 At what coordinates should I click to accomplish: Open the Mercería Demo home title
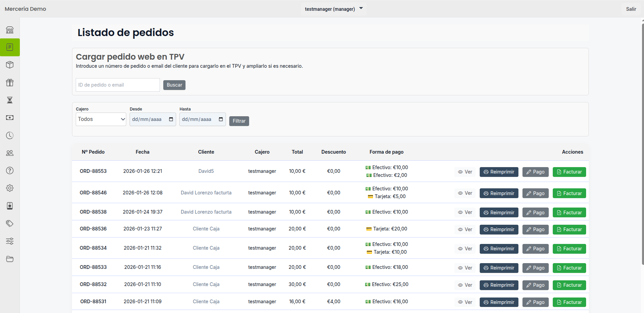(x=25, y=9)
